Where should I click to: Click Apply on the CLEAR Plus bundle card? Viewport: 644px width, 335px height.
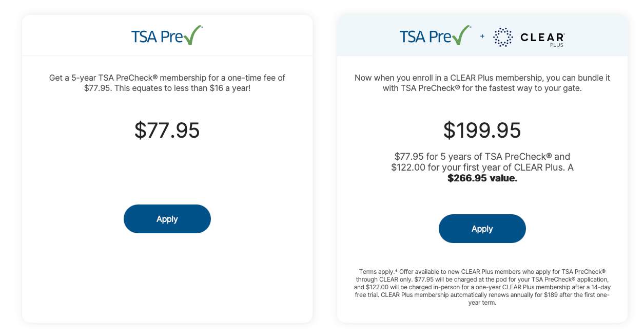(x=482, y=228)
